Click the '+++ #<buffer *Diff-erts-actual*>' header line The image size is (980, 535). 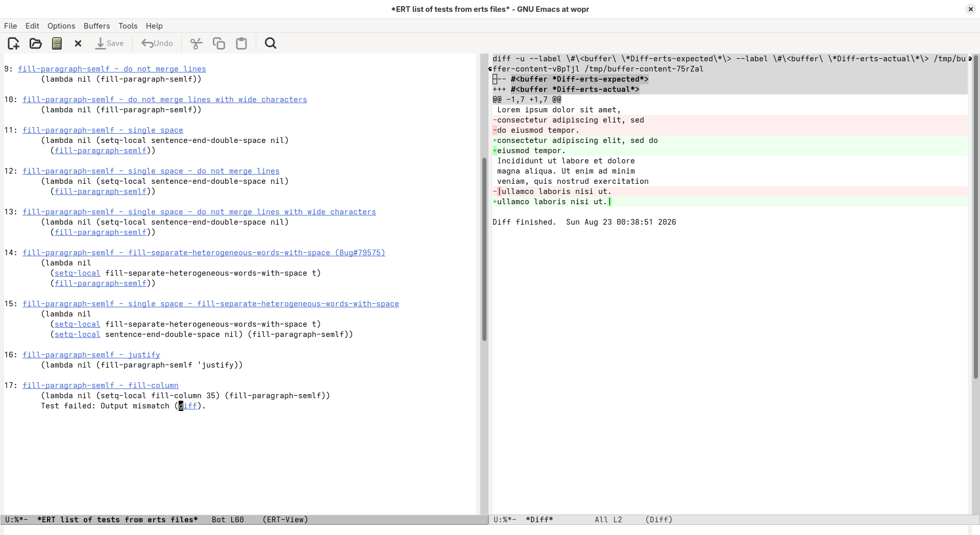(566, 89)
